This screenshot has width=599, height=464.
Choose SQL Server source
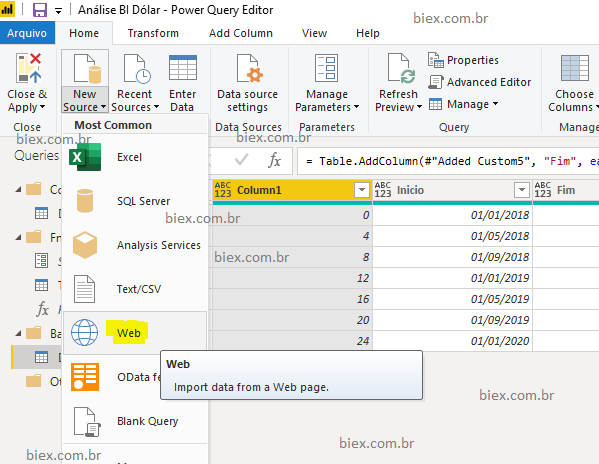coord(135,201)
